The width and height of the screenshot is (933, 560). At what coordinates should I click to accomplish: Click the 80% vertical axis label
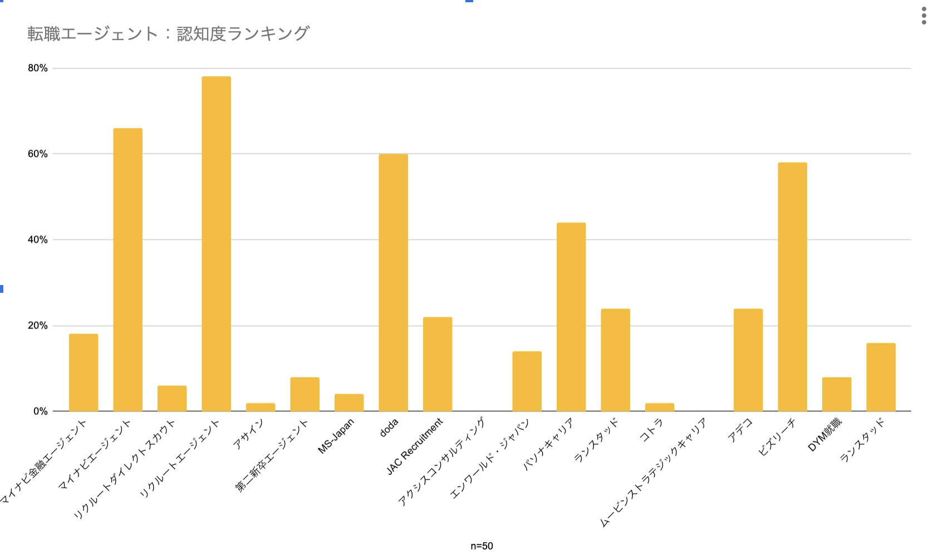[38, 68]
